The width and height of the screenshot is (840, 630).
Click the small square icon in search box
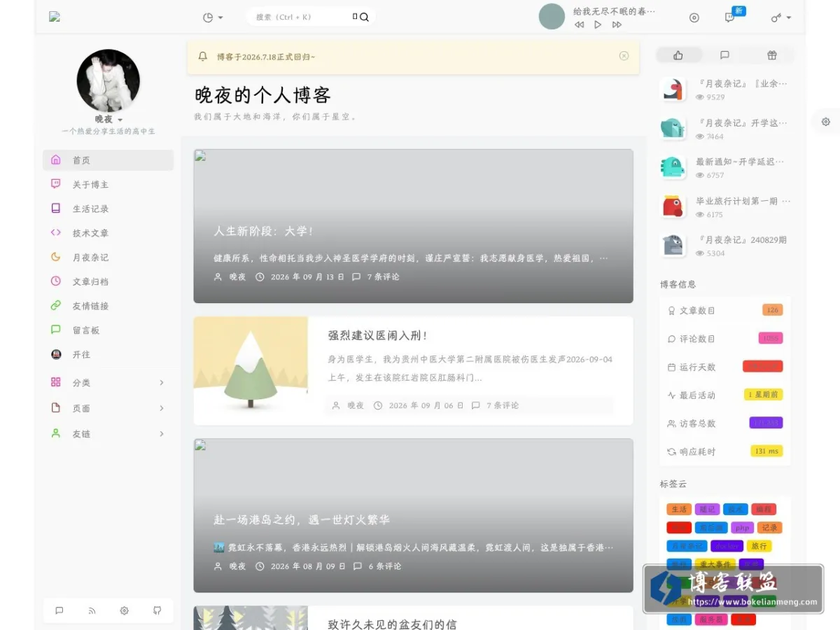(x=355, y=16)
